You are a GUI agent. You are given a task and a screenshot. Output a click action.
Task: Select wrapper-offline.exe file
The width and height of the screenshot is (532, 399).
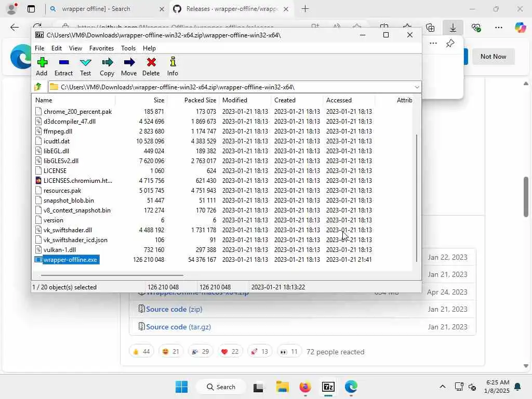[70, 260]
